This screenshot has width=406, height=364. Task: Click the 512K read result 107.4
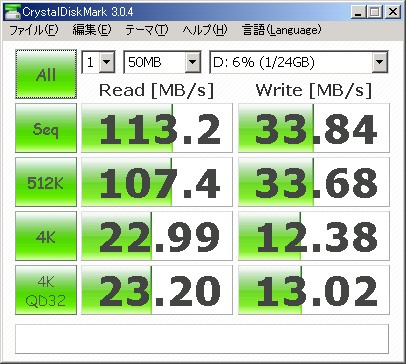pyautogui.click(x=157, y=182)
